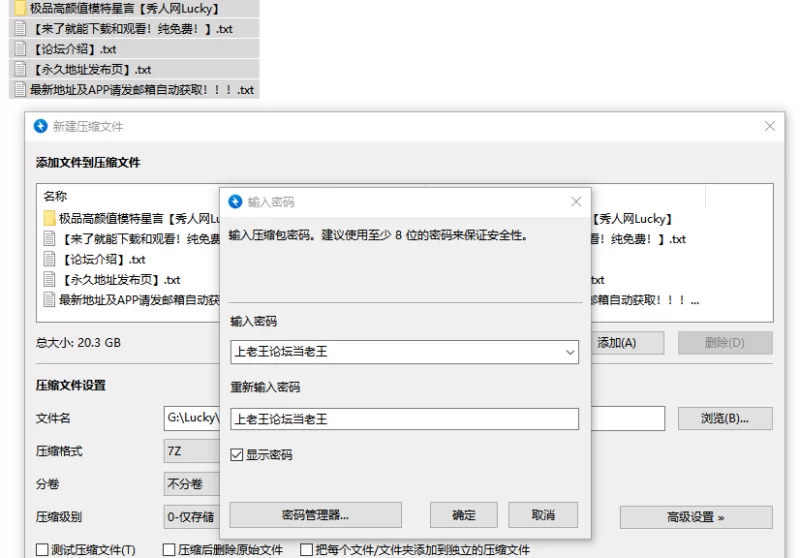Select 【论坛介绍】.txt in dialog file list
The image size is (800, 558).
point(105,259)
